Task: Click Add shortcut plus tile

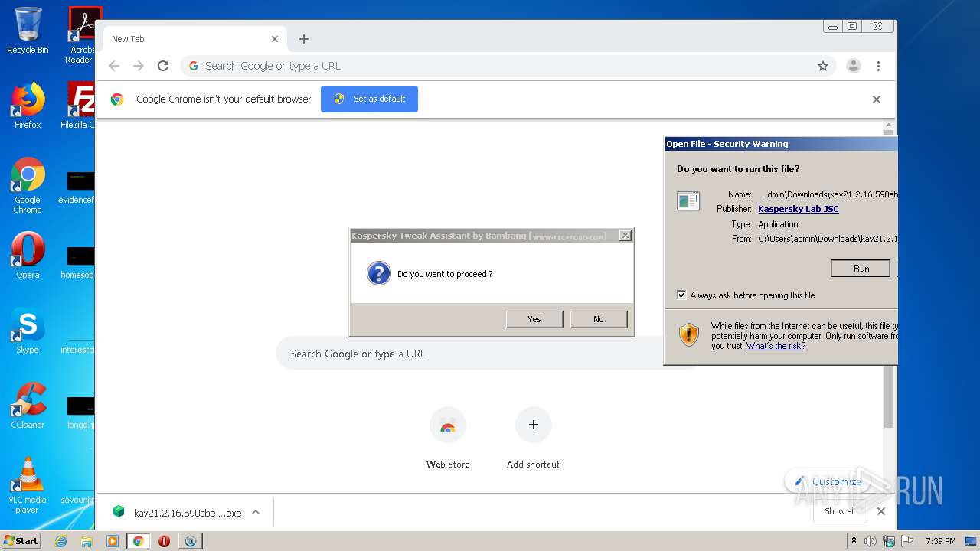Action: (x=534, y=425)
